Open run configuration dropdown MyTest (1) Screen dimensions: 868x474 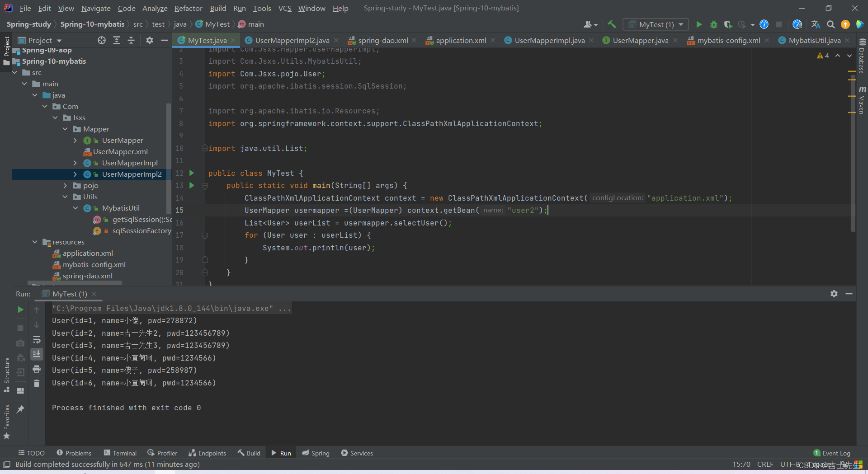click(x=656, y=24)
